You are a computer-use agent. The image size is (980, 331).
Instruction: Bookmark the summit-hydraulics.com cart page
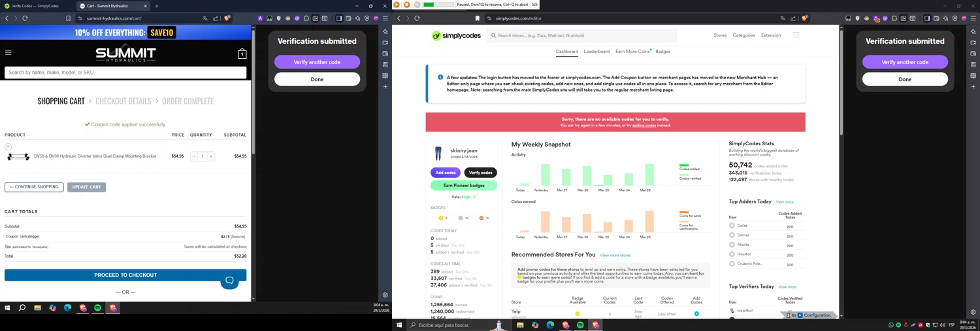tap(68, 18)
